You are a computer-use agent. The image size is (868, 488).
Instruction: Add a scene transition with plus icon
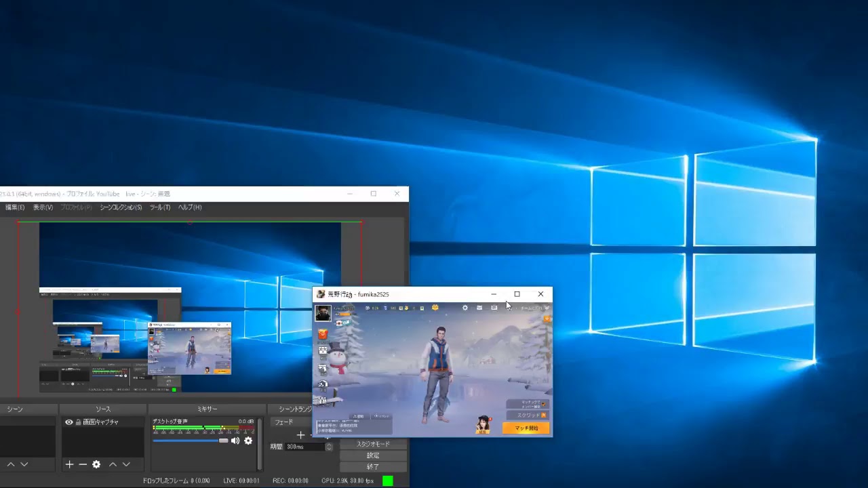[300, 434]
